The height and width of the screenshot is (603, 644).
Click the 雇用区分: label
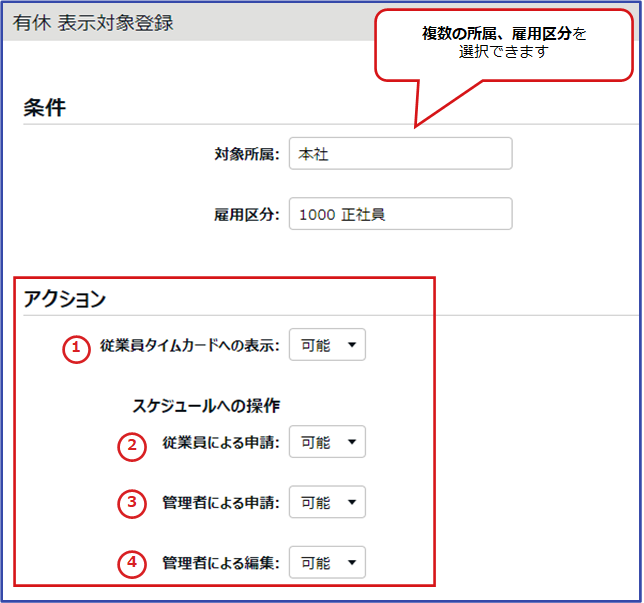click(247, 214)
